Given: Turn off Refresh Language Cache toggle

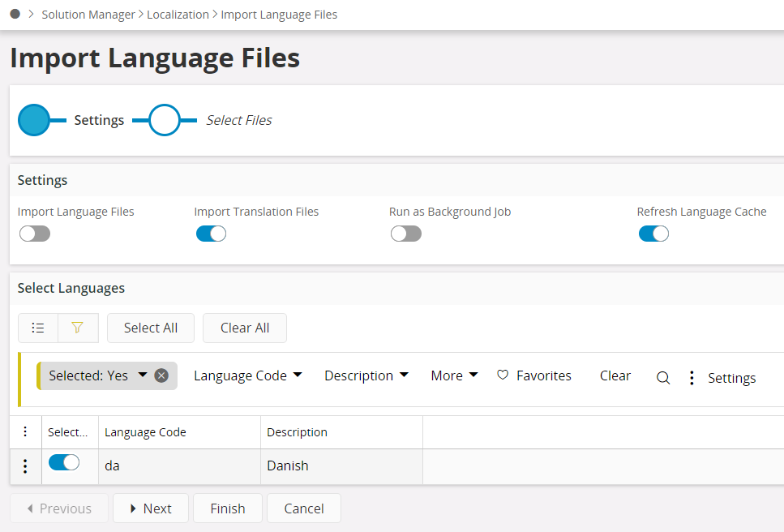Looking at the screenshot, I should 653,234.
